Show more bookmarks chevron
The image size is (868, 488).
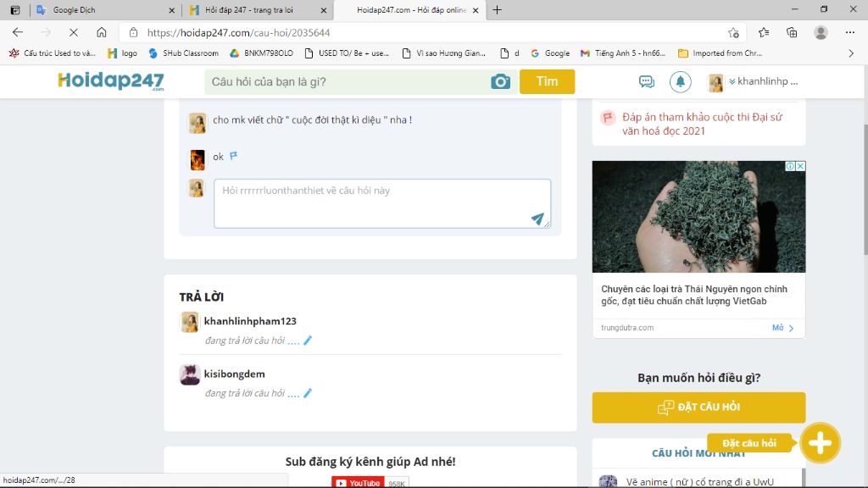[x=851, y=53]
